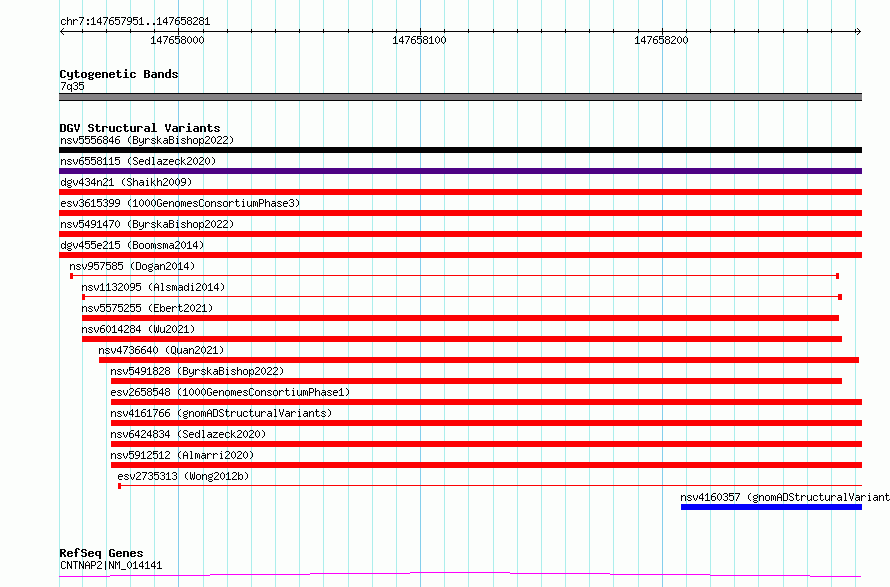The width and height of the screenshot is (890, 587).
Task: Select the thin nsv1132095 variant line
Action: [x=462, y=297]
